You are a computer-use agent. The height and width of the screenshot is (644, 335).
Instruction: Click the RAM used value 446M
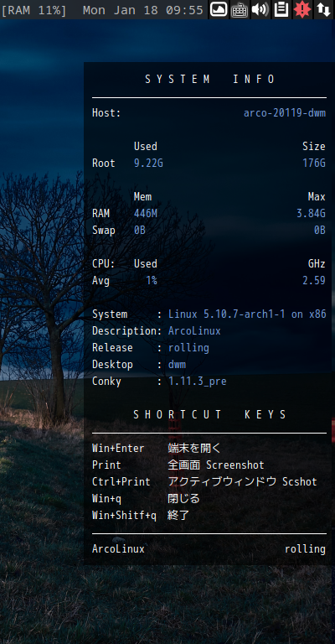146,214
